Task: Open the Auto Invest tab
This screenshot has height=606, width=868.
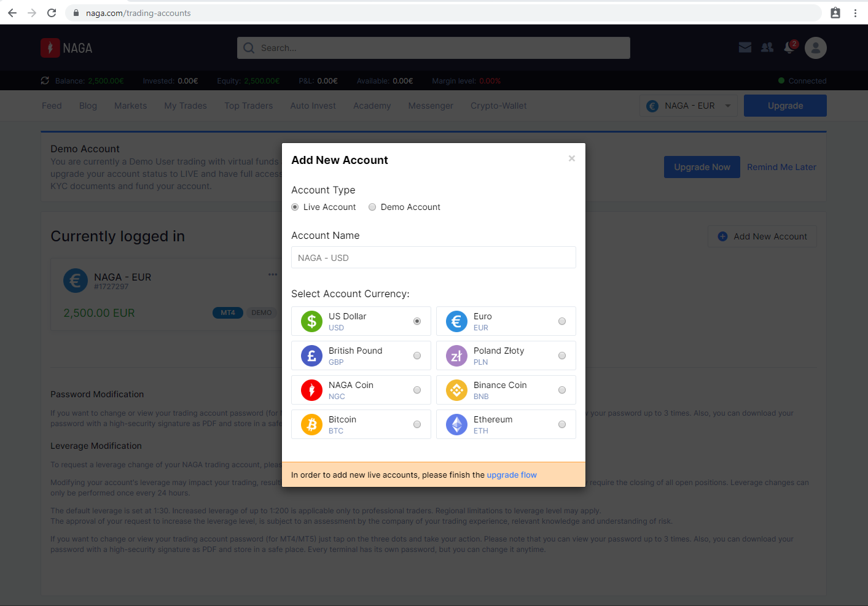Action: click(x=313, y=106)
